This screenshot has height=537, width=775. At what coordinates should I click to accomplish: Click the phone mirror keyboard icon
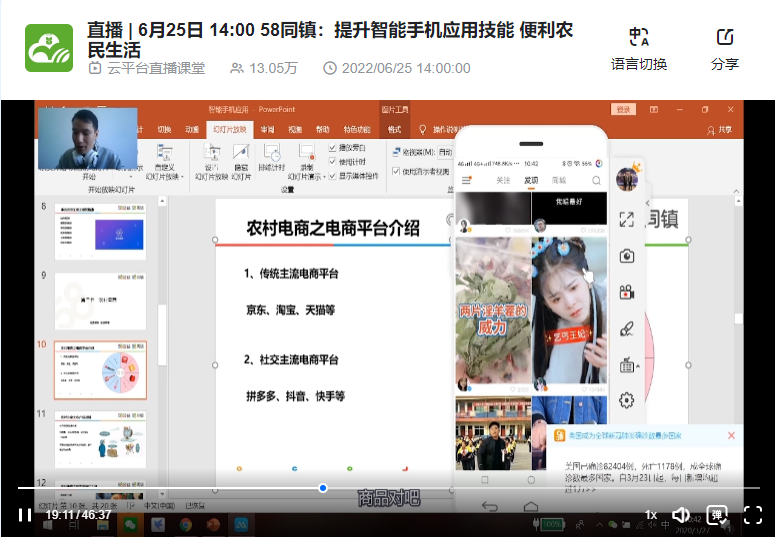pyautogui.click(x=627, y=365)
